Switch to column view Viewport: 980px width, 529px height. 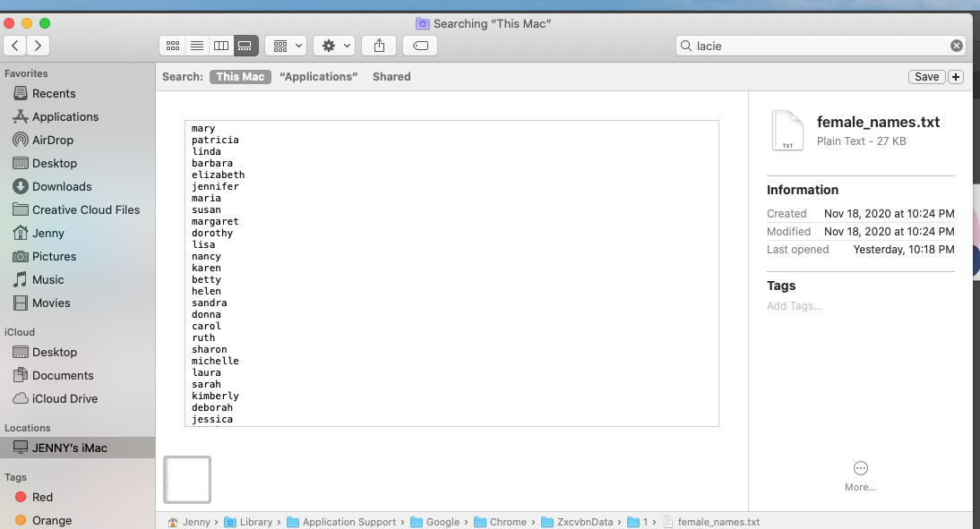tap(220, 45)
